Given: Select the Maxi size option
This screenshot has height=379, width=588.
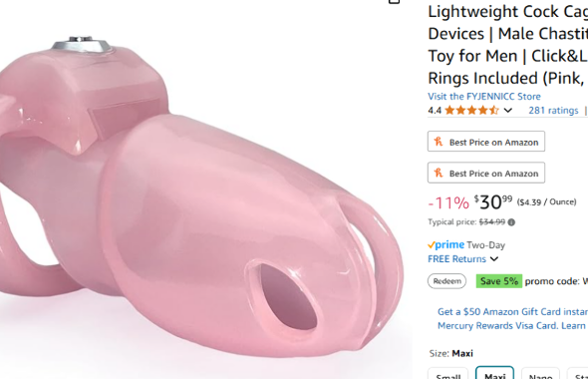Looking at the screenshot, I should click(494, 374).
